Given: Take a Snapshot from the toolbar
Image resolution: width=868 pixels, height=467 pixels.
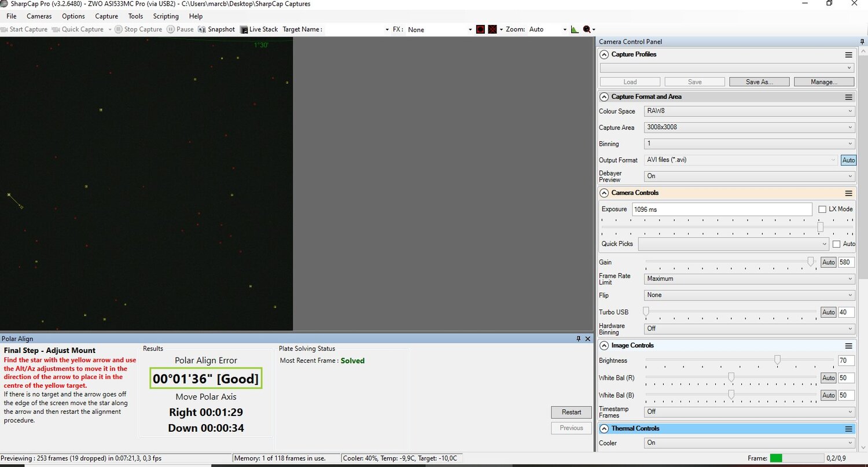Looking at the screenshot, I should [x=216, y=30].
